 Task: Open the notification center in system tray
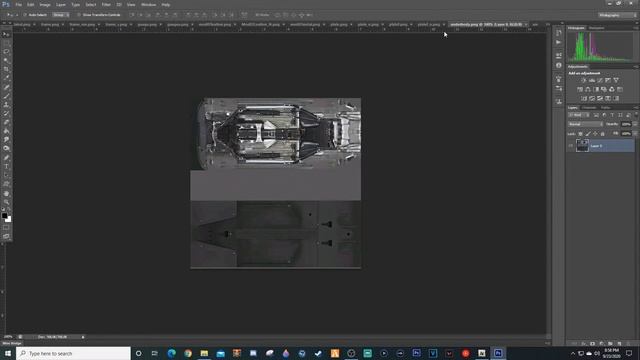(x=629, y=353)
